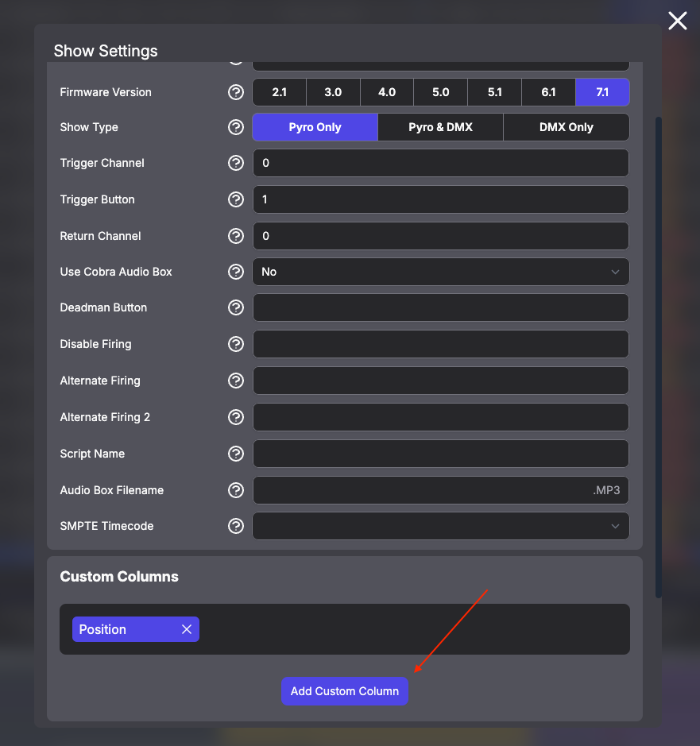Open help for Audio Box Filename
700x746 pixels.
[x=235, y=490]
